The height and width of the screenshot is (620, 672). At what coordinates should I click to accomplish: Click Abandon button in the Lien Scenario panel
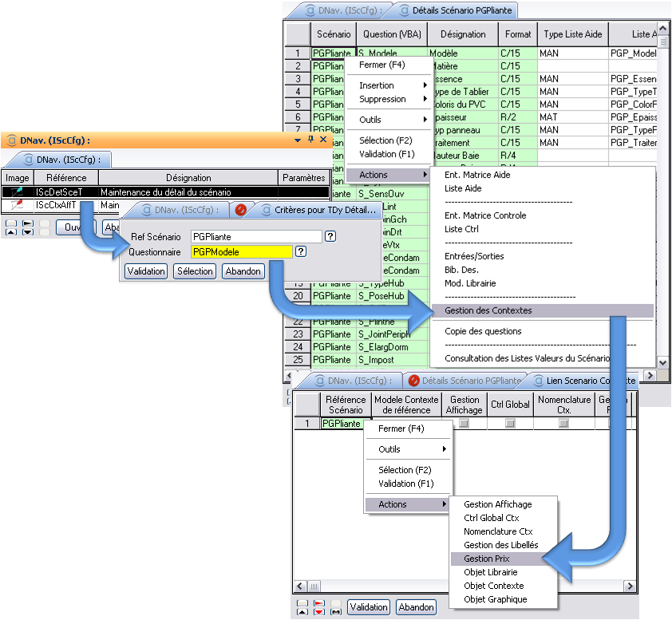[416, 607]
